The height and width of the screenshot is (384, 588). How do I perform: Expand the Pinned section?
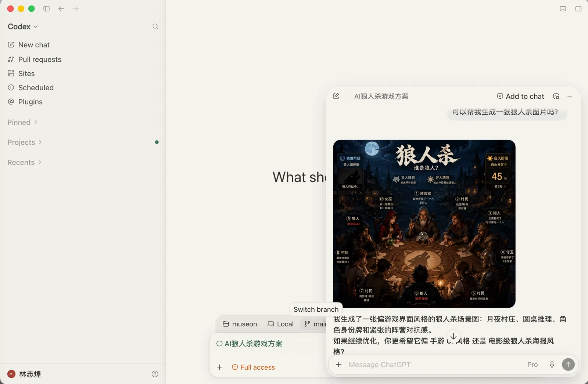coord(22,122)
